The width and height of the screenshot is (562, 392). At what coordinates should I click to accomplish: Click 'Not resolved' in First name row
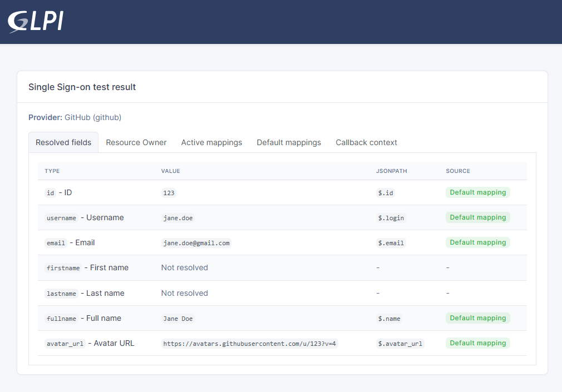point(185,267)
